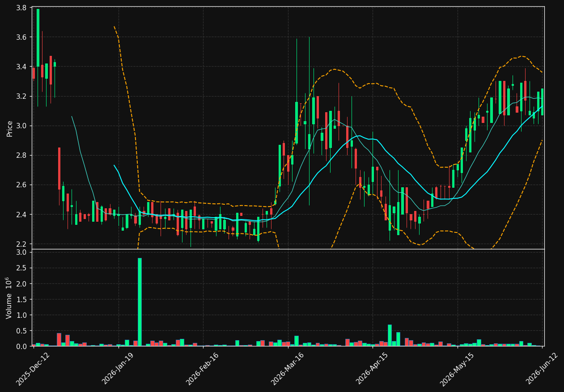Click the 2.5 volume tick label
Screen dimensions: 564x392
[22, 268]
